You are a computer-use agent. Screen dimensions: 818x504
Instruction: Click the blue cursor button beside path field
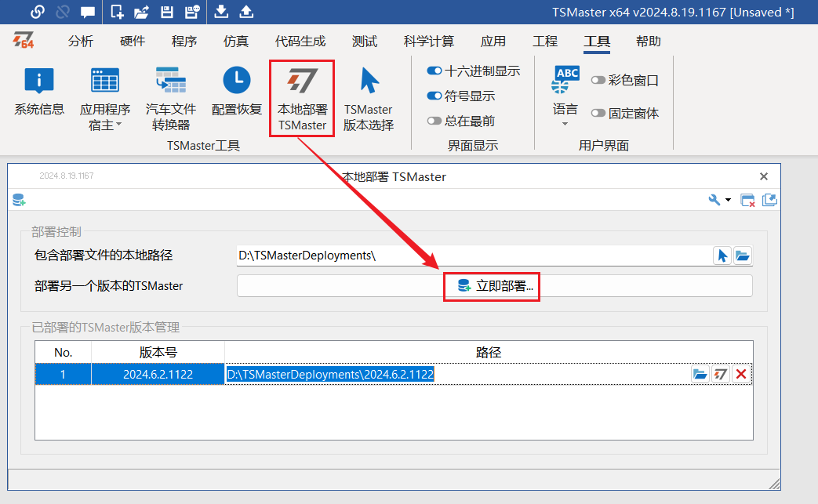click(722, 256)
